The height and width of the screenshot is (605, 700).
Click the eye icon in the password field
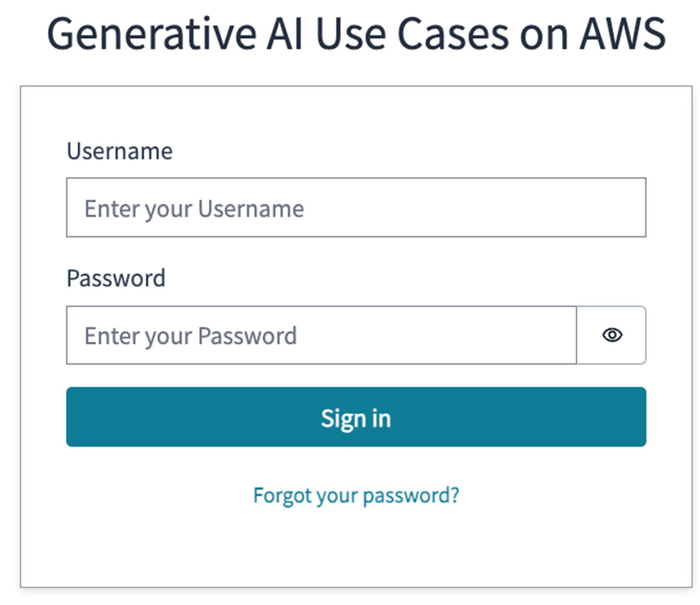click(612, 335)
